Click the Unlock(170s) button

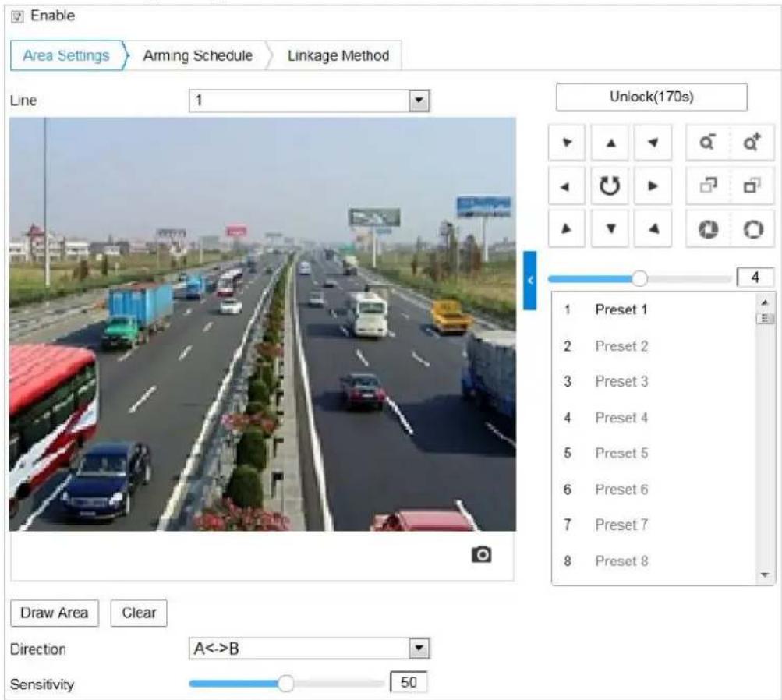(x=651, y=97)
